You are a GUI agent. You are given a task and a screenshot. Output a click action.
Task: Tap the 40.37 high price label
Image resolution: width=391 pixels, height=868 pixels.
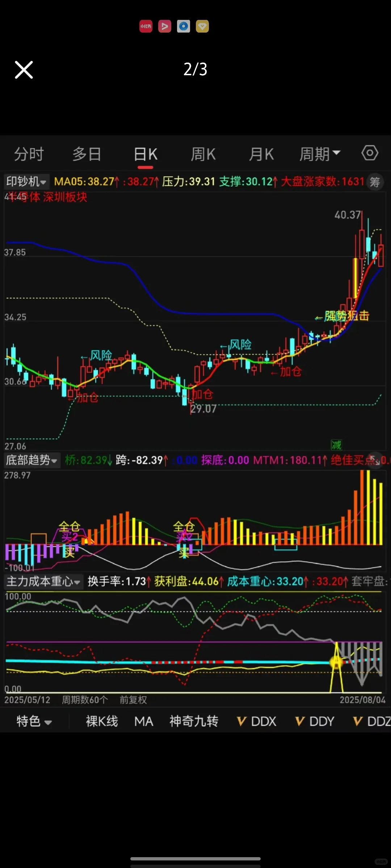tap(348, 215)
